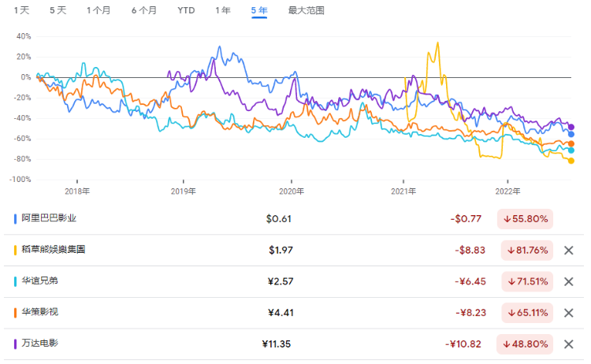Choose the 1 个月 time range

tap(99, 10)
